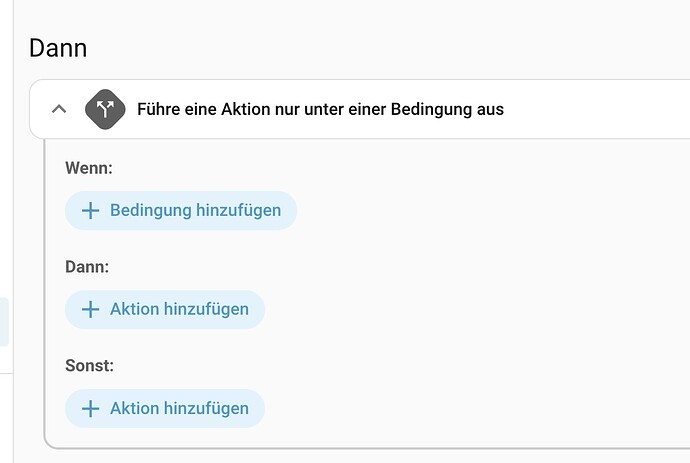Click plus icon in Bedingung hinzufügen
The width and height of the screenshot is (690, 463).
pos(90,211)
